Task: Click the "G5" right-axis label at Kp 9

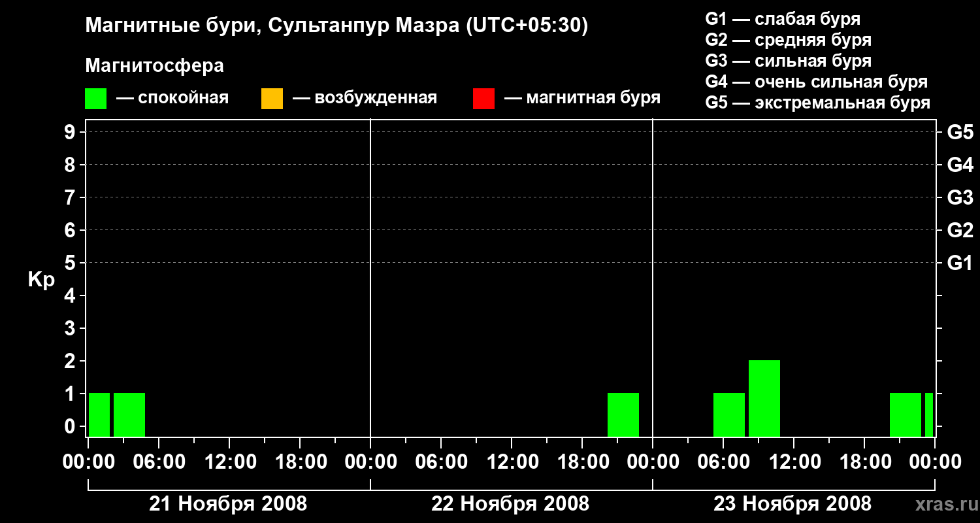Action: [x=960, y=132]
